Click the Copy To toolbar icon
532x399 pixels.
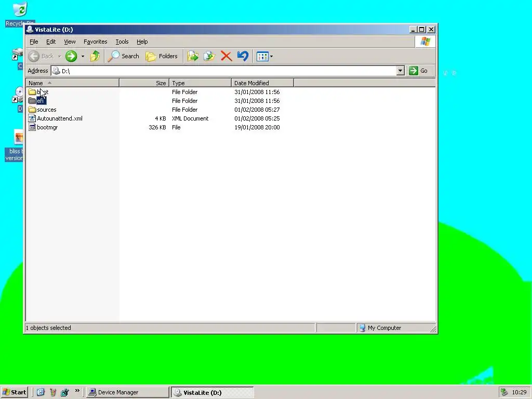click(209, 56)
